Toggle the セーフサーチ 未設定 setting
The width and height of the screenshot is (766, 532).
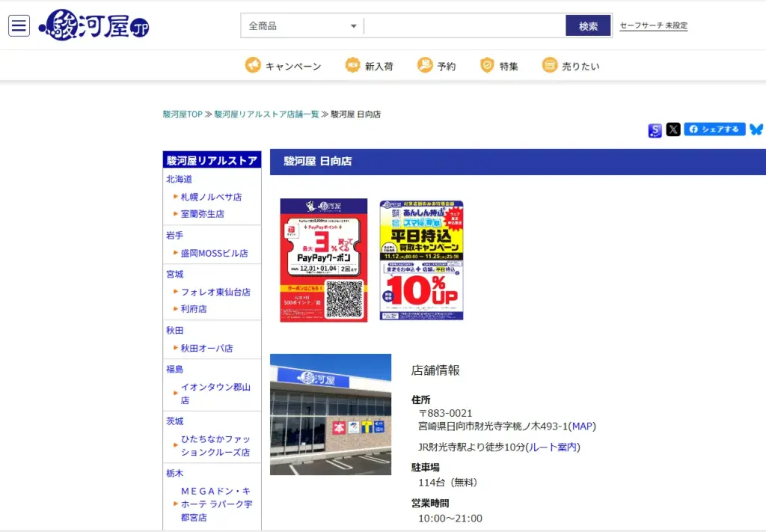[653, 26]
